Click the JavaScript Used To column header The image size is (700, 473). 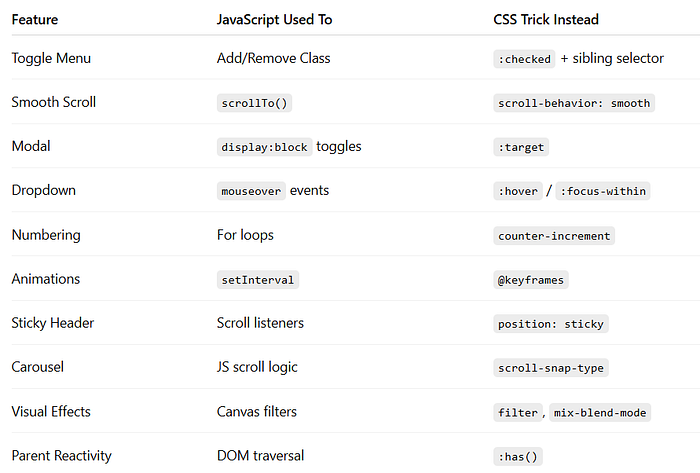(x=275, y=20)
